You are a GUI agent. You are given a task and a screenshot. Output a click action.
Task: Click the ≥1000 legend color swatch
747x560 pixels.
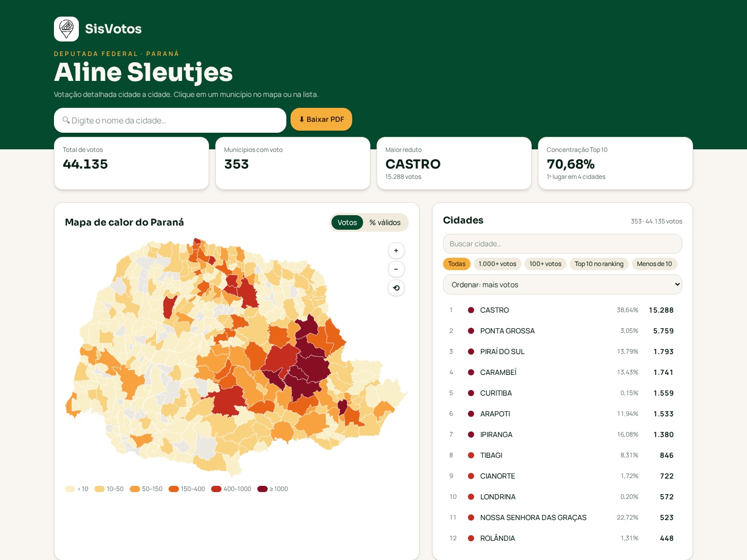262,489
